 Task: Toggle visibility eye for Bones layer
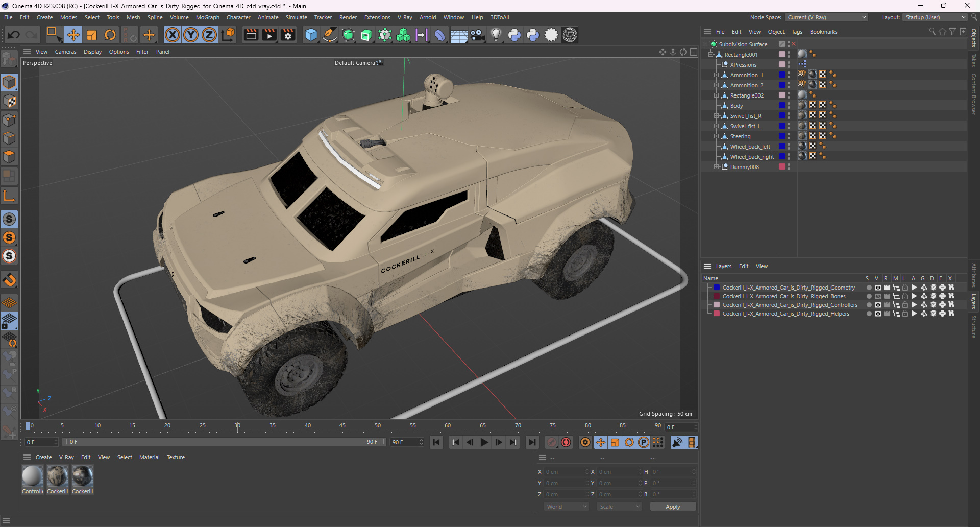pyautogui.click(x=878, y=296)
